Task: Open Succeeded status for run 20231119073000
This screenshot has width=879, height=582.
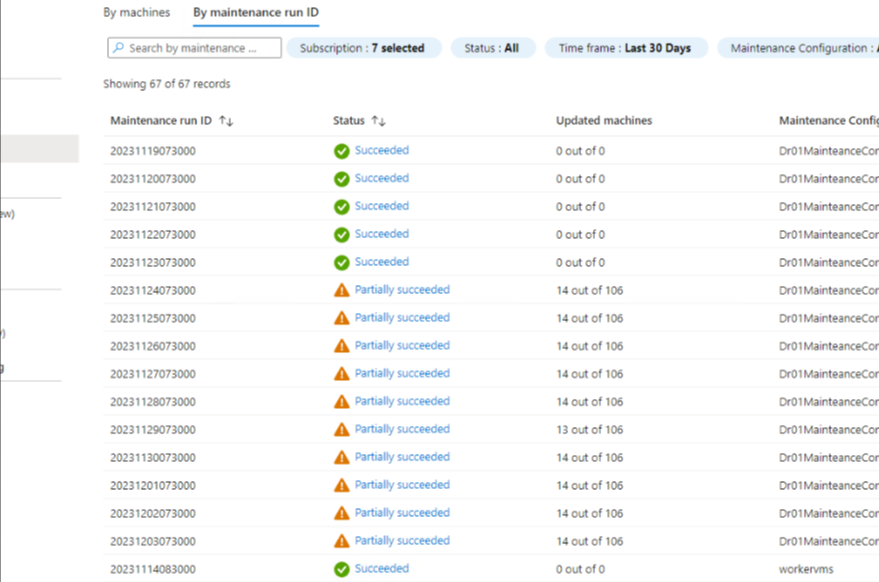Action: (x=382, y=150)
